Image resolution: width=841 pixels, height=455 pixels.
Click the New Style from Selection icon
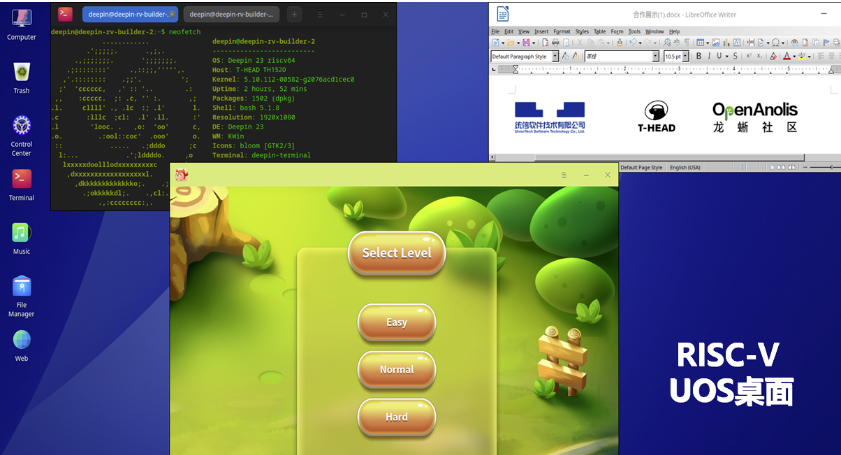click(x=576, y=56)
